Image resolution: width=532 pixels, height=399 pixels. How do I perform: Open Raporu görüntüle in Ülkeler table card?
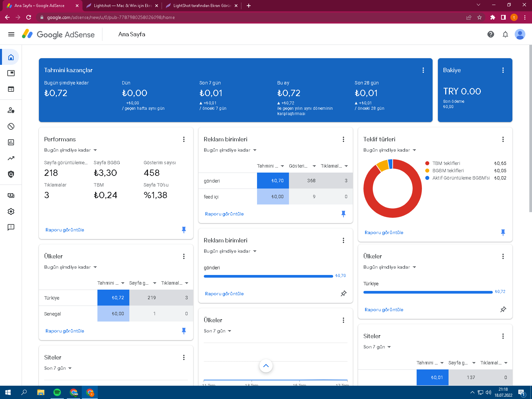(65, 331)
